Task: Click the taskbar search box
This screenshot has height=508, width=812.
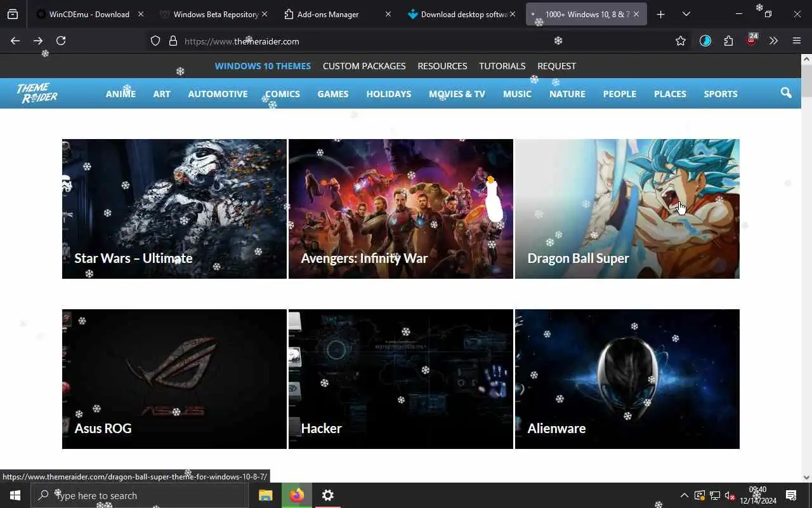Action: point(140,495)
